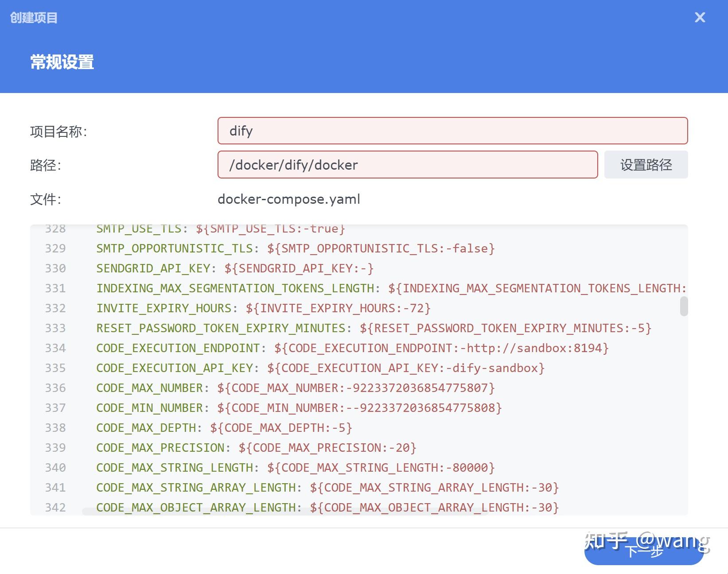Click the docker-compose.yaml file name
The image size is (728, 574).
pos(289,199)
